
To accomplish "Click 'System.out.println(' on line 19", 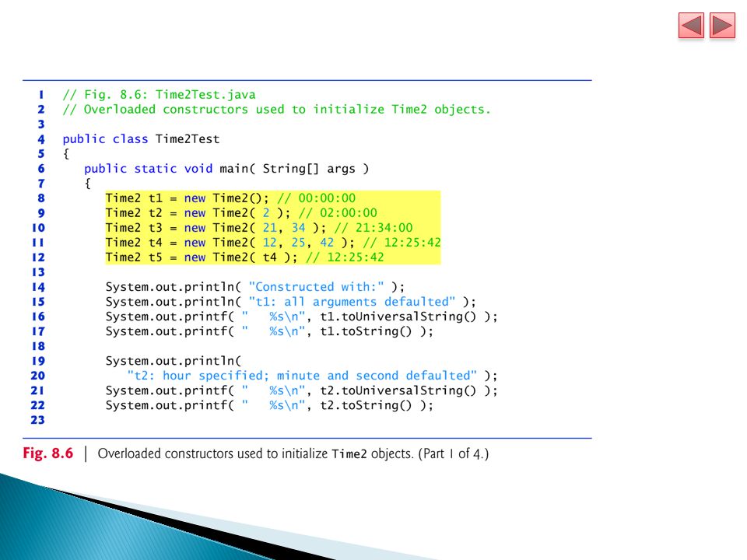I will click(174, 360).
